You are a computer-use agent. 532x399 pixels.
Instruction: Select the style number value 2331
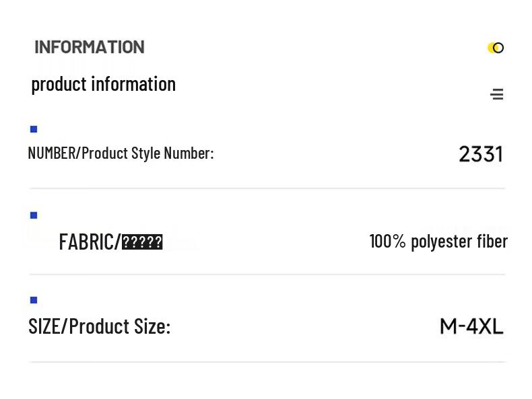[x=481, y=154]
